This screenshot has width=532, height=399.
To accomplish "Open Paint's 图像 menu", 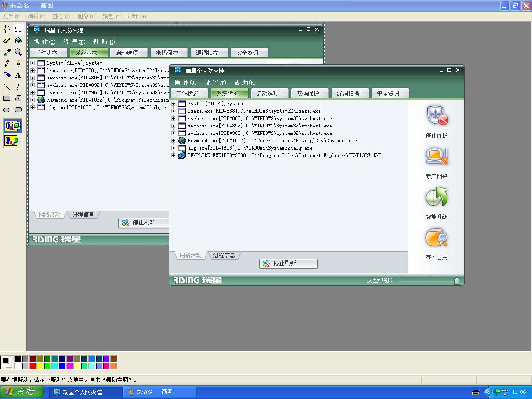I will (87, 16).
